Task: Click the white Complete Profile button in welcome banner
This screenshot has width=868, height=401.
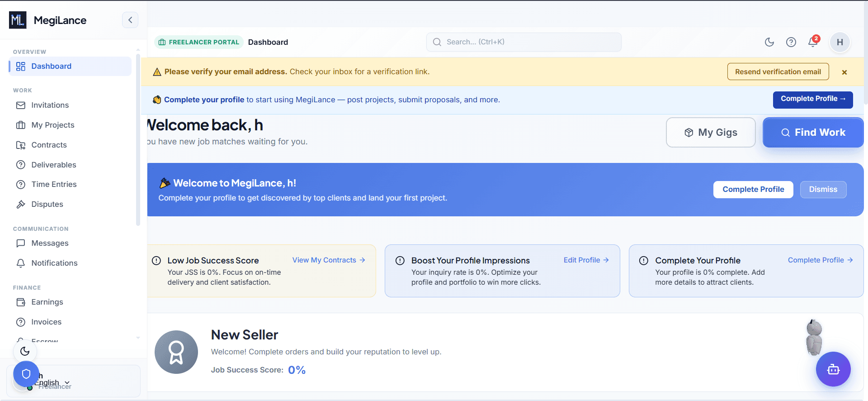Action: pos(753,189)
